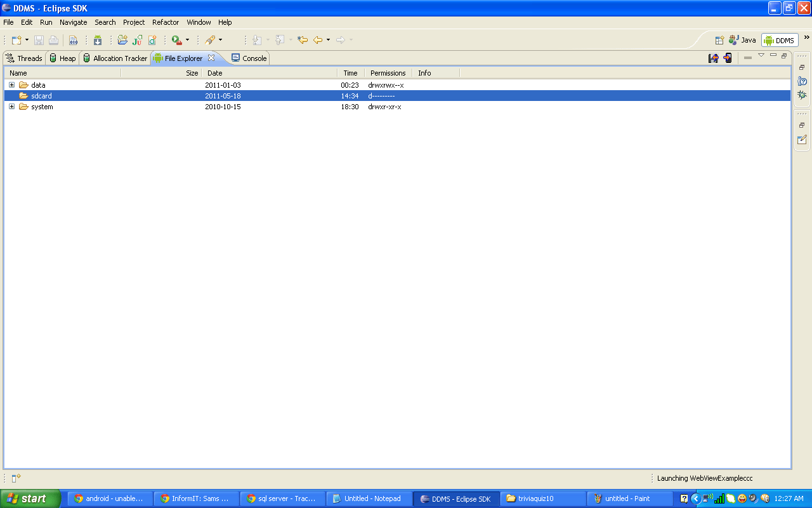
Task: Switch to the Threads tab
Action: pyautogui.click(x=23, y=58)
